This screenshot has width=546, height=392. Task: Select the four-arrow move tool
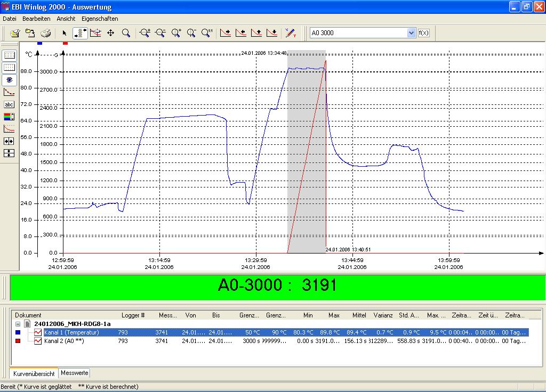111,33
